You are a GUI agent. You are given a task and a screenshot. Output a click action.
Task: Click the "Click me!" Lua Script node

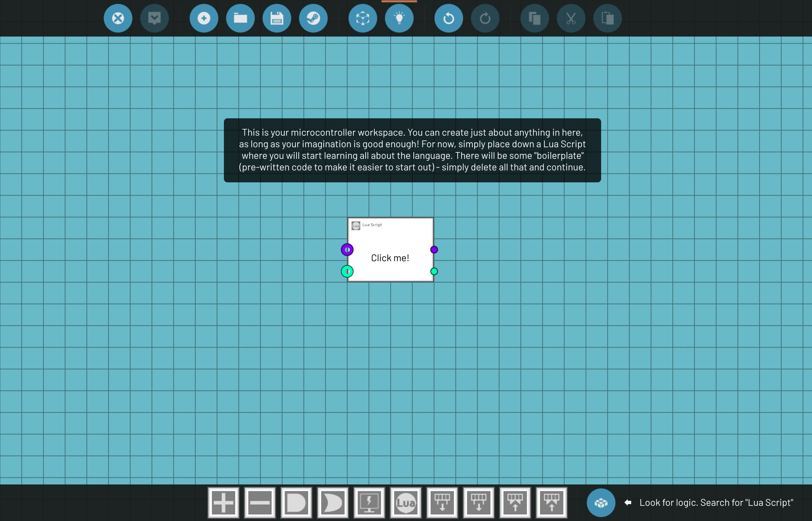coord(390,258)
